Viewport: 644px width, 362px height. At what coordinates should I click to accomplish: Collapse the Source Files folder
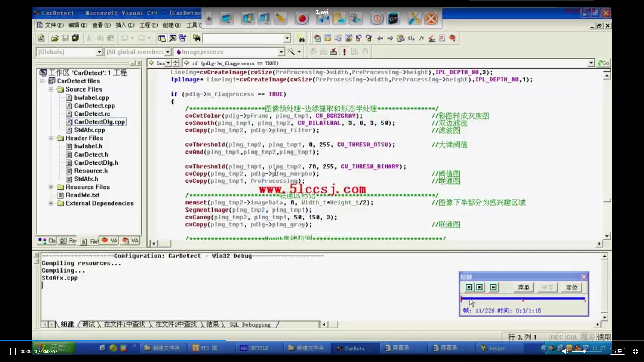pos(51,89)
